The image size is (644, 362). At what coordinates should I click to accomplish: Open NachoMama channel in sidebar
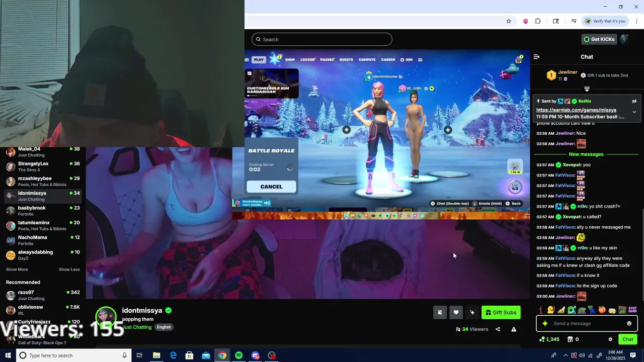point(43,240)
